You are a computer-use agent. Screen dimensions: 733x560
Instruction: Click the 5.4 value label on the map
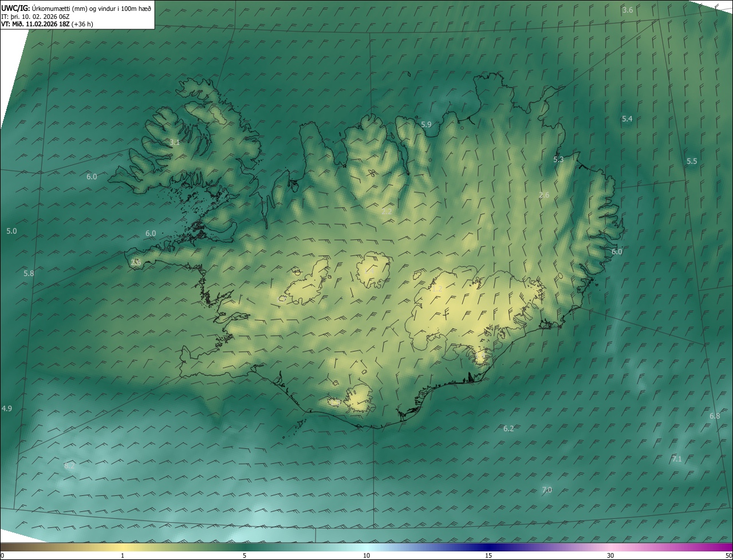point(627,119)
